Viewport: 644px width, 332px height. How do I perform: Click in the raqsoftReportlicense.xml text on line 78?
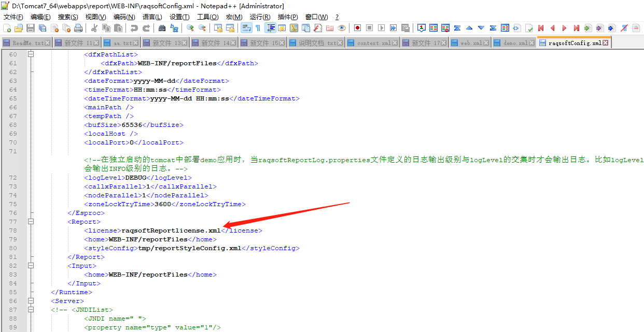[171, 230]
